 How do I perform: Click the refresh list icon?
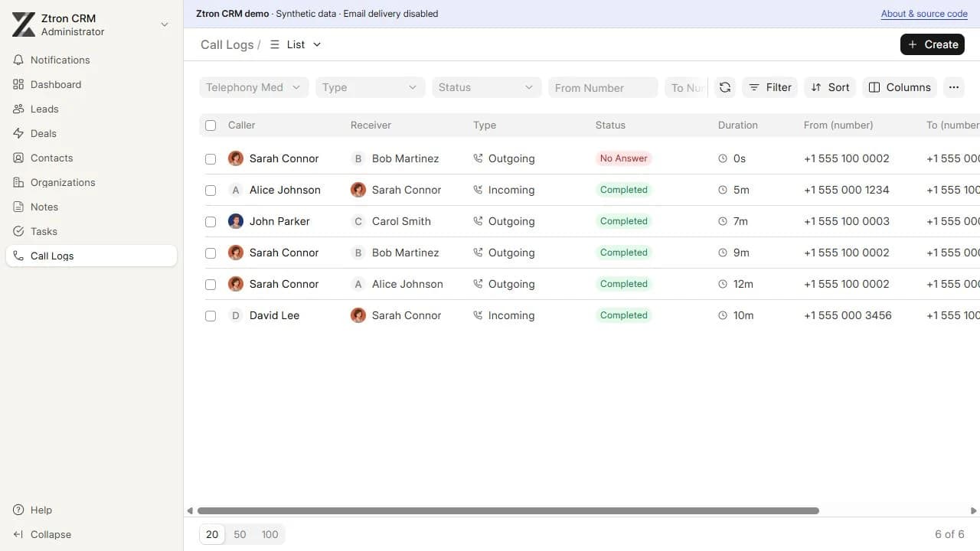click(725, 87)
